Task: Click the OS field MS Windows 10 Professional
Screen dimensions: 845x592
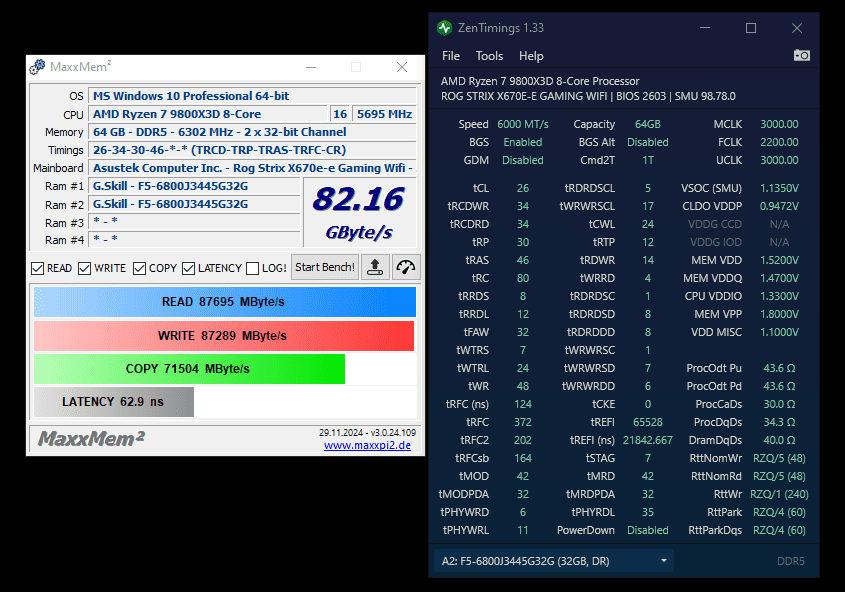Action: (x=252, y=96)
